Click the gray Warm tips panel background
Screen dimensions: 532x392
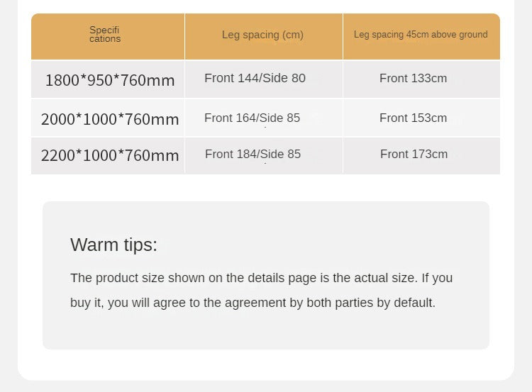[266, 275]
